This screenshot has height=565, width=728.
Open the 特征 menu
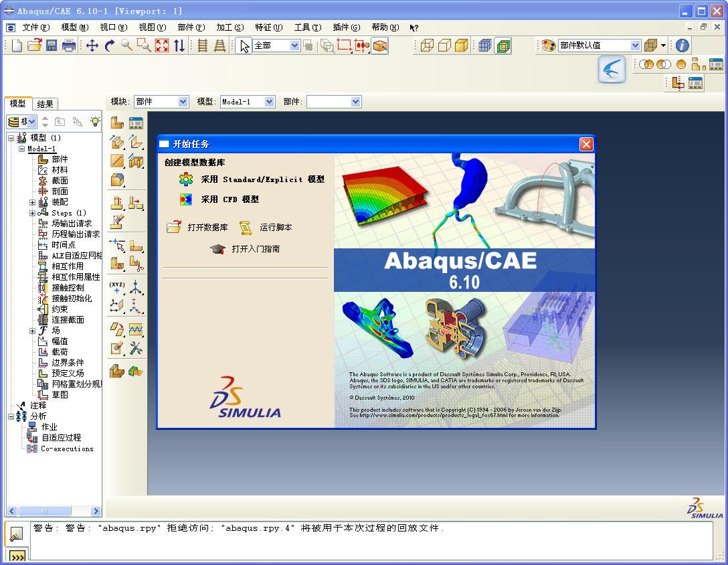[268, 28]
